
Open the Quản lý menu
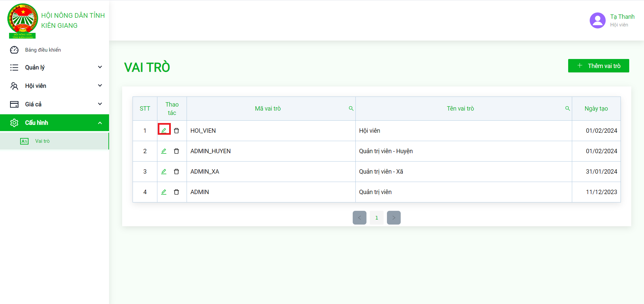pyautogui.click(x=54, y=67)
